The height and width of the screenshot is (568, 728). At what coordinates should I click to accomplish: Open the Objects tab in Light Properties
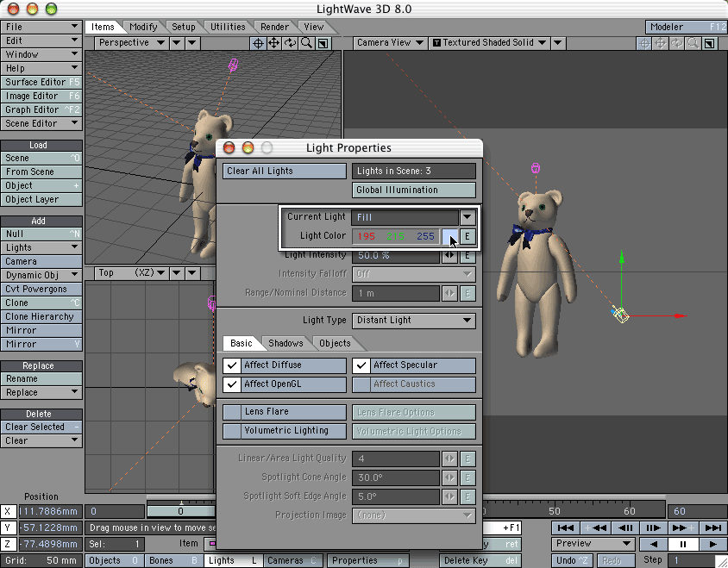tap(335, 343)
